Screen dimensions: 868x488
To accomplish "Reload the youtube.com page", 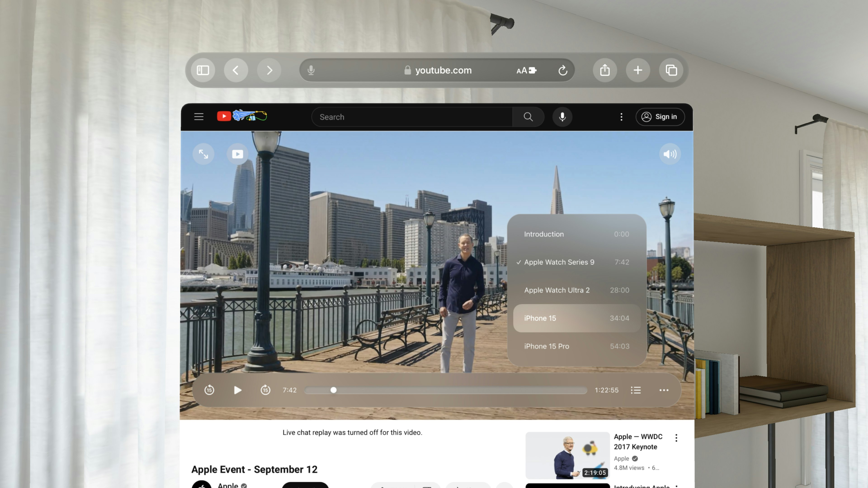I will click(x=562, y=70).
